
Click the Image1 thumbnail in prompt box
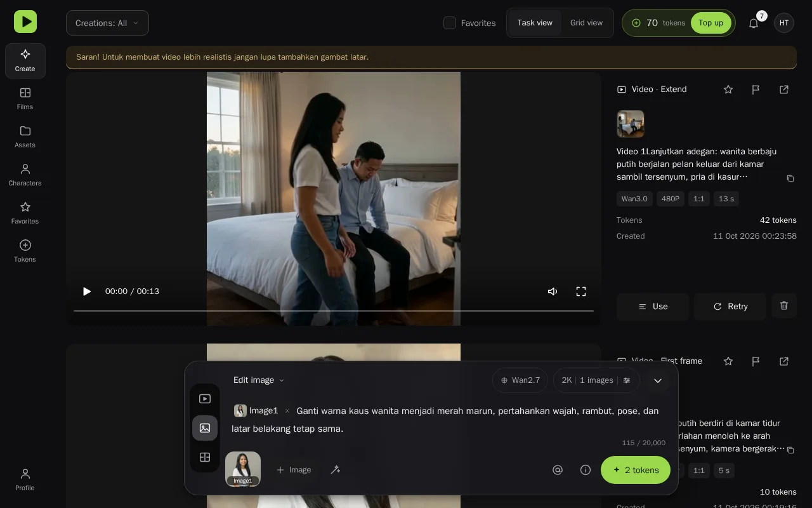pyautogui.click(x=243, y=469)
